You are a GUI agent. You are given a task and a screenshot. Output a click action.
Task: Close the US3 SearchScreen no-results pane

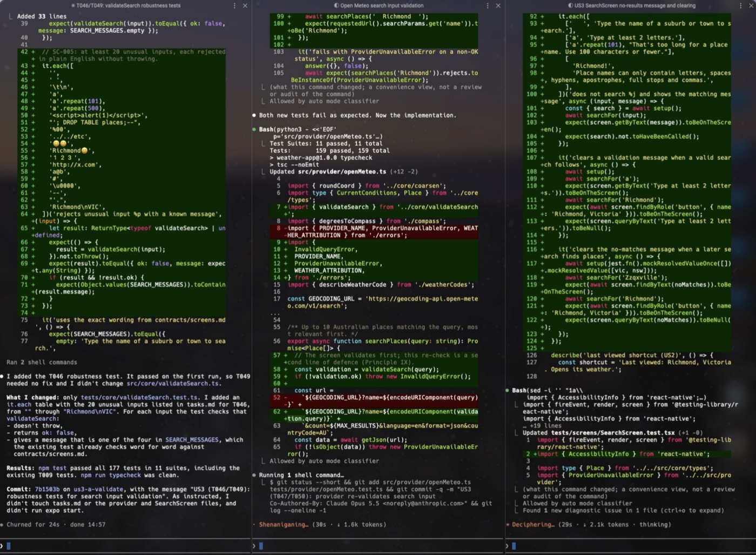pyautogui.click(x=751, y=5)
